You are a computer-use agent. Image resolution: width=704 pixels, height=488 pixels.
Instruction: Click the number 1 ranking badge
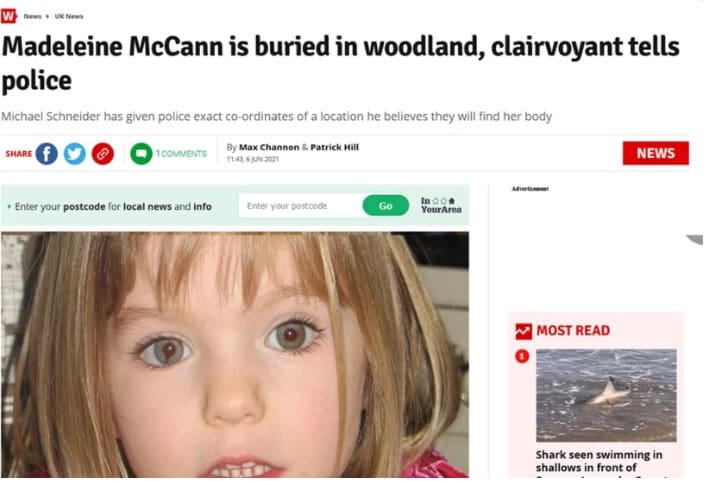click(522, 356)
